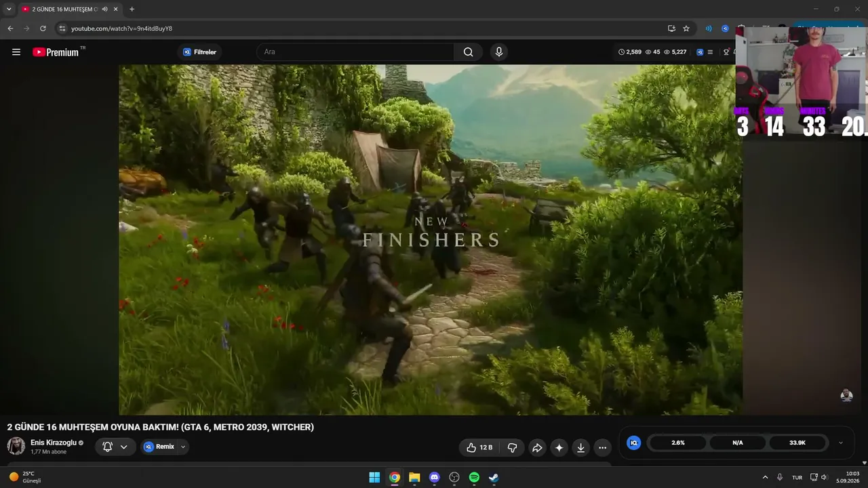
Task: Open Steam from the taskbar
Action: 494,477
